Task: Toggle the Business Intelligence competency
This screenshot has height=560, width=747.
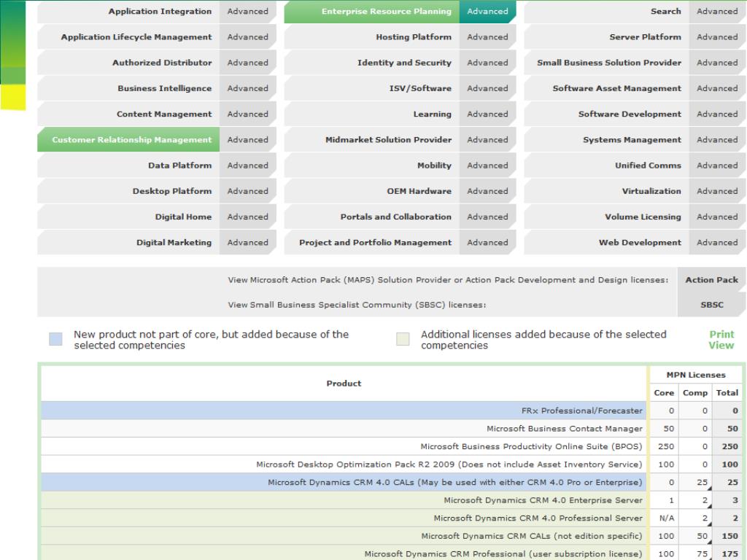Action: pos(128,88)
